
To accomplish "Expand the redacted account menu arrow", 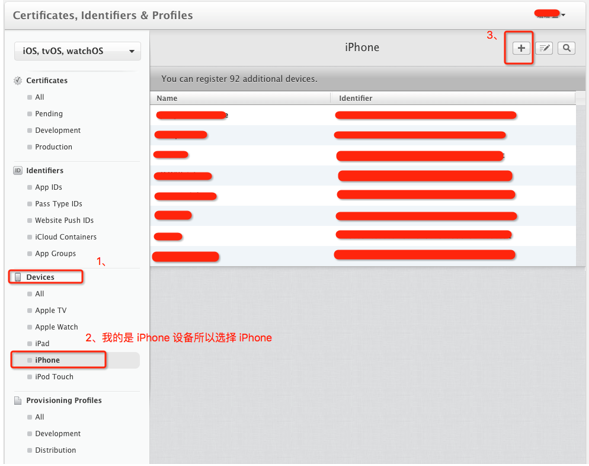I will pos(563,15).
